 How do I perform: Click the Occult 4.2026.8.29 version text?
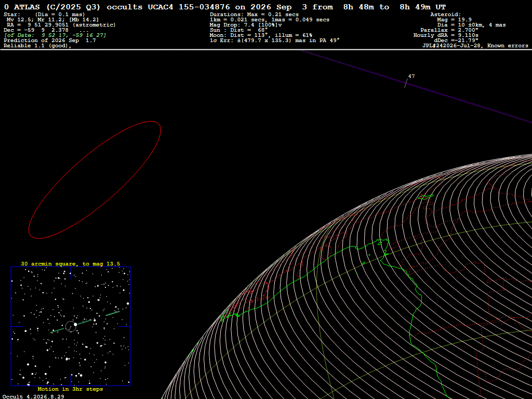(33, 396)
